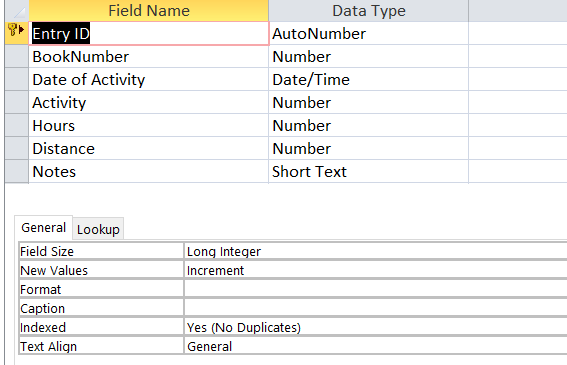Click the Data Type column header
The image size is (567, 365).
(x=368, y=10)
